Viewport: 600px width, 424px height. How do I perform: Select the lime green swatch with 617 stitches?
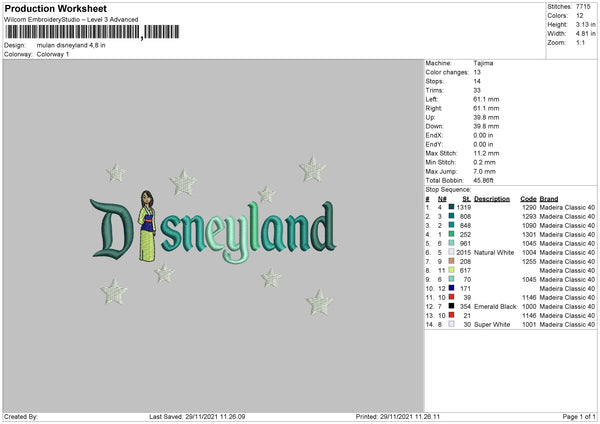point(451,270)
